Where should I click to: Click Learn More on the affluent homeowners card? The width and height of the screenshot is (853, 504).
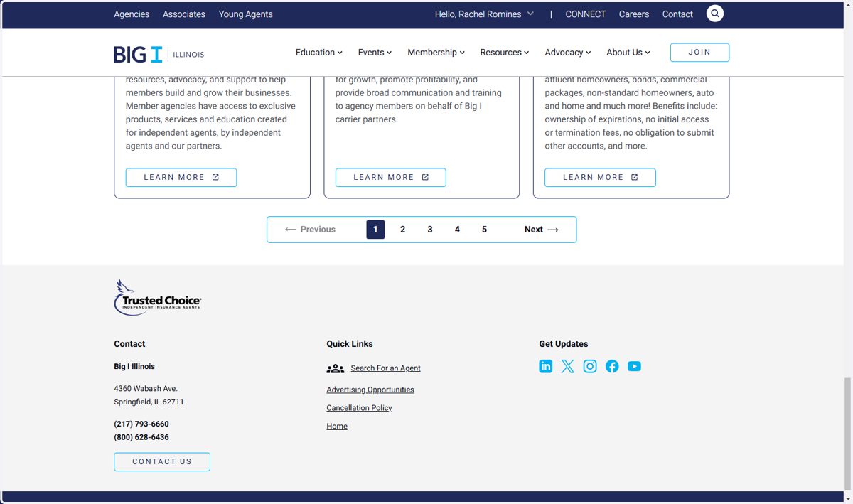[x=600, y=178]
